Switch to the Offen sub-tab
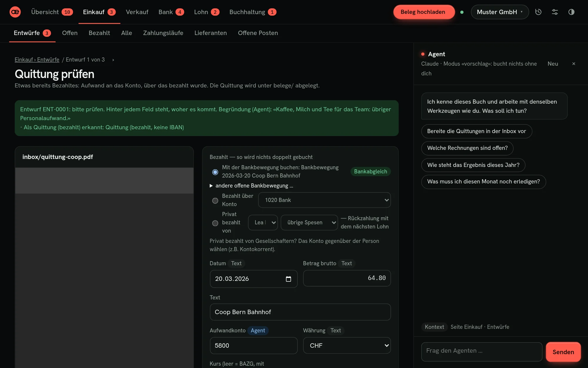 (x=70, y=33)
